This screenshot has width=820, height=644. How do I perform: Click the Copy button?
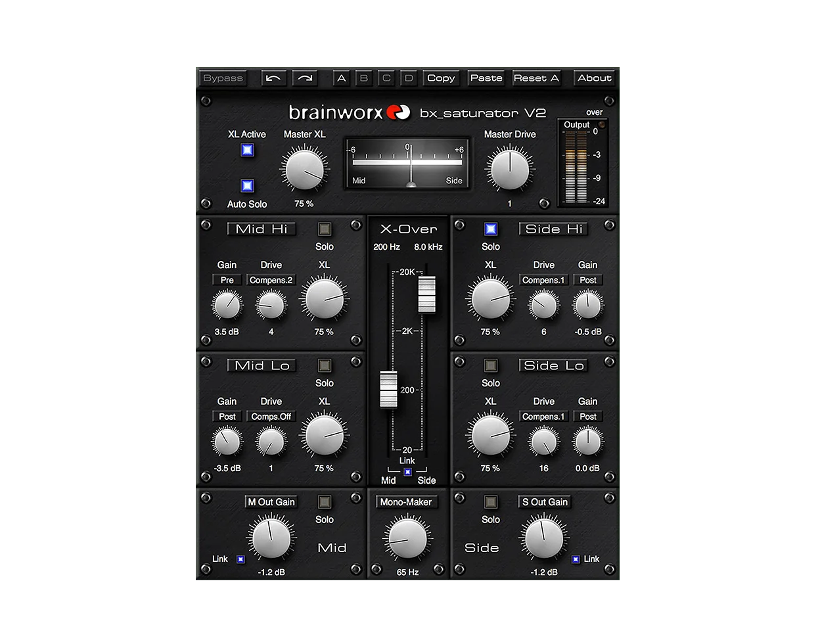coord(441,78)
